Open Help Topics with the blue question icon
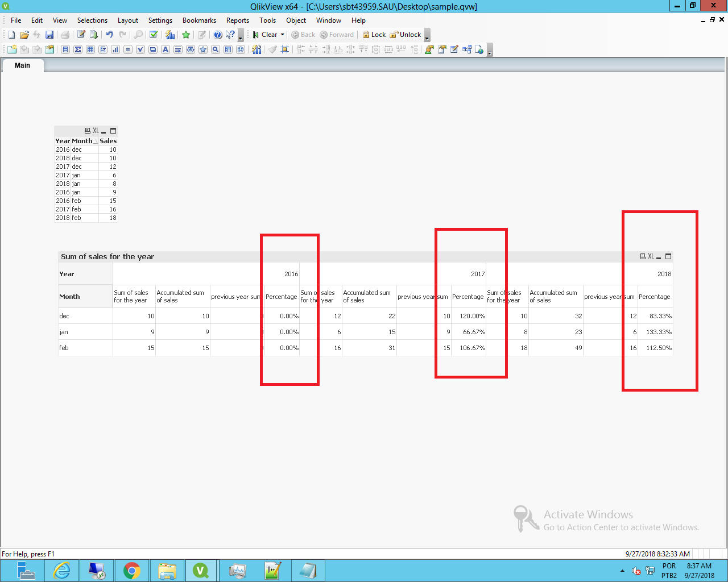Image resolution: width=728 pixels, height=582 pixels. [218, 35]
